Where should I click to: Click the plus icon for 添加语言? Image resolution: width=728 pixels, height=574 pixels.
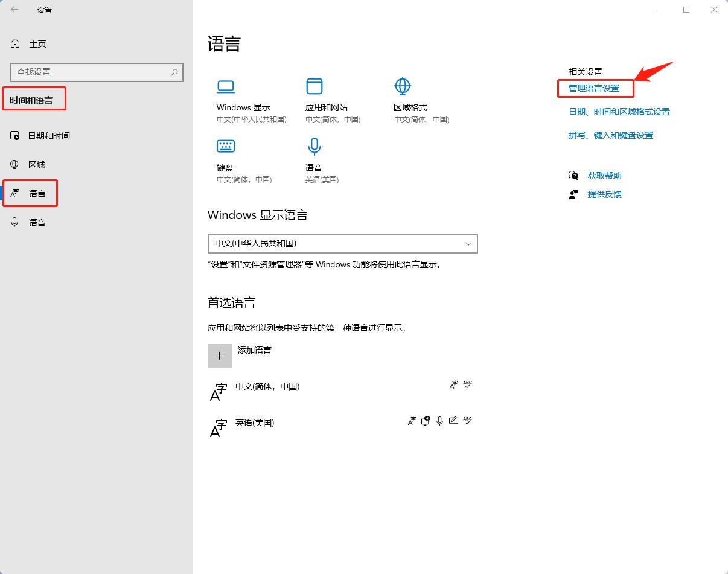pyautogui.click(x=220, y=356)
